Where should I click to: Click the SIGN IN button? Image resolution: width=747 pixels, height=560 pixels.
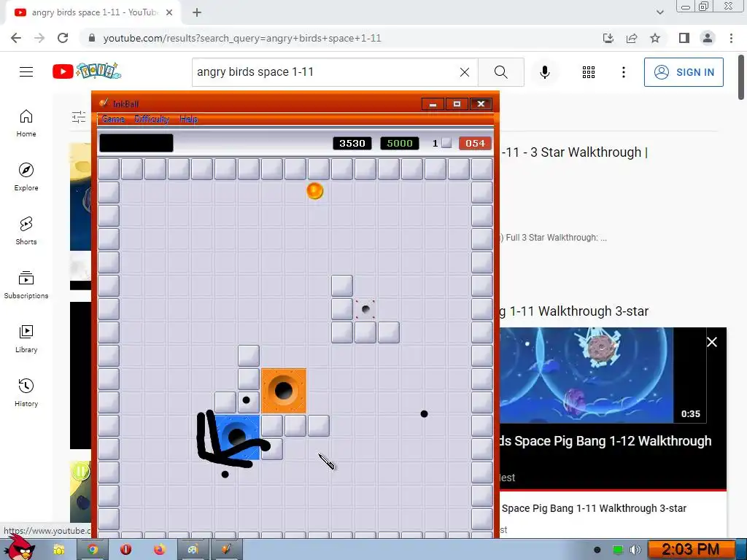(684, 72)
